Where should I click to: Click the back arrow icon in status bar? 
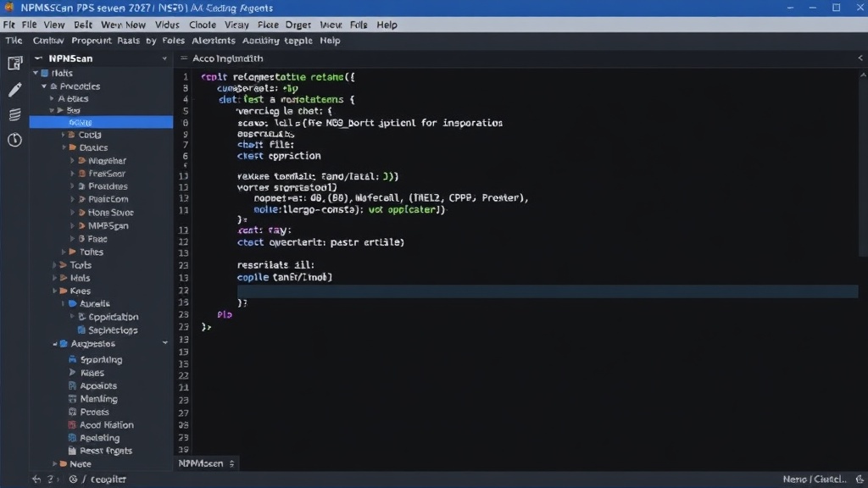coord(36,480)
